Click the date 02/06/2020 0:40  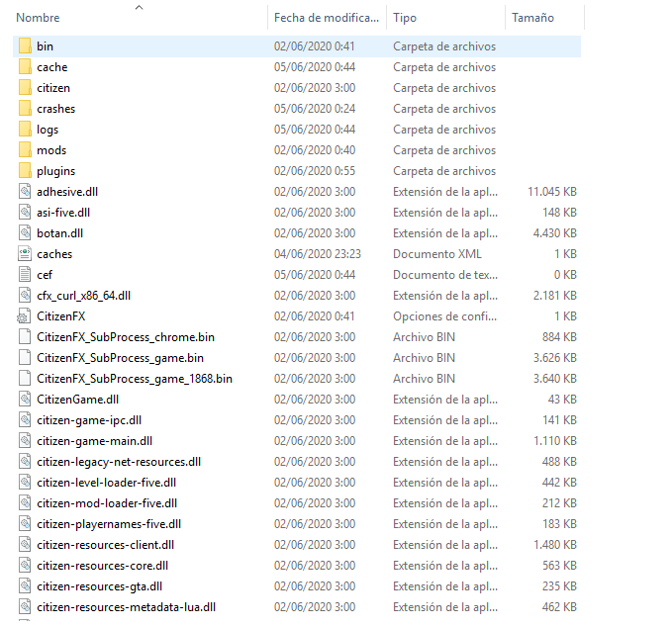pyautogui.click(x=315, y=150)
